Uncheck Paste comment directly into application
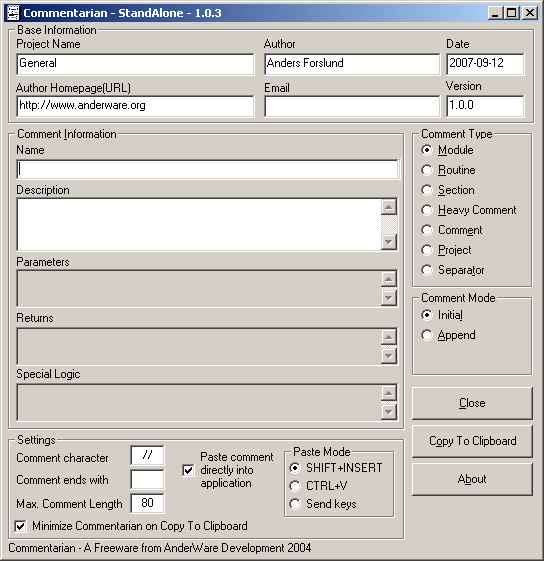544x561 pixels. 188,470
